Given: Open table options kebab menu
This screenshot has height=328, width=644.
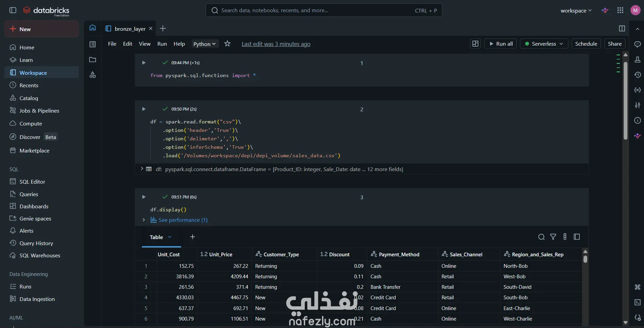Looking at the screenshot, I should [565, 237].
